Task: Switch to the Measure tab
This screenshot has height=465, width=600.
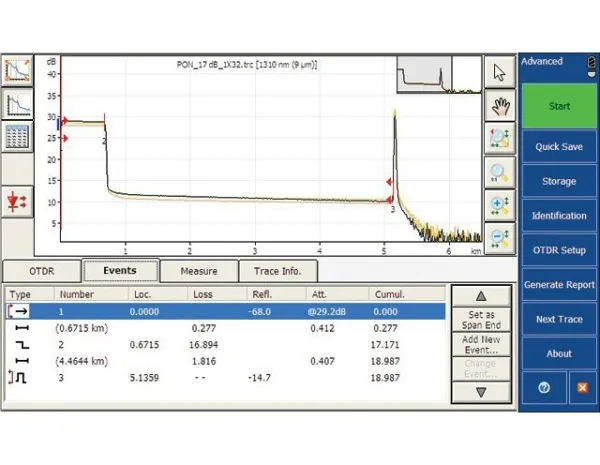Action: point(199,271)
